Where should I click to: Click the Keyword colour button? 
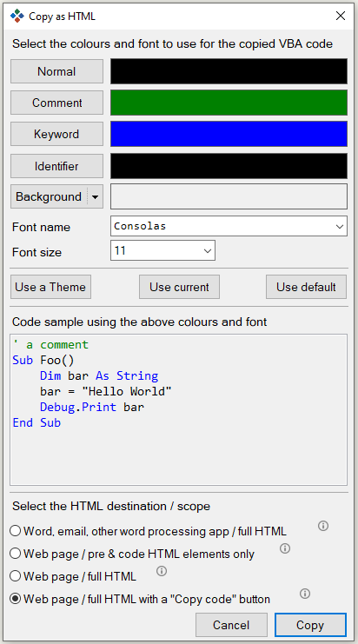(x=56, y=134)
